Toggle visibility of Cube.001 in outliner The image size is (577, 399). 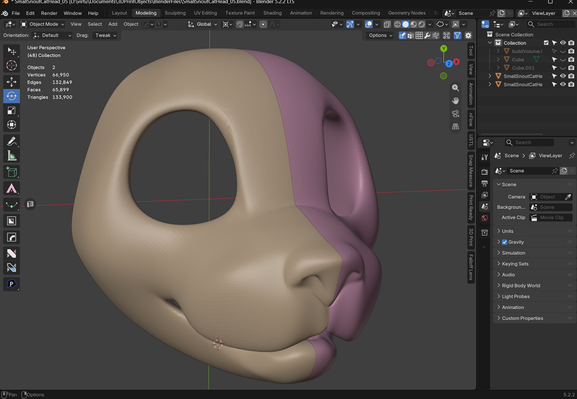point(563,68)
